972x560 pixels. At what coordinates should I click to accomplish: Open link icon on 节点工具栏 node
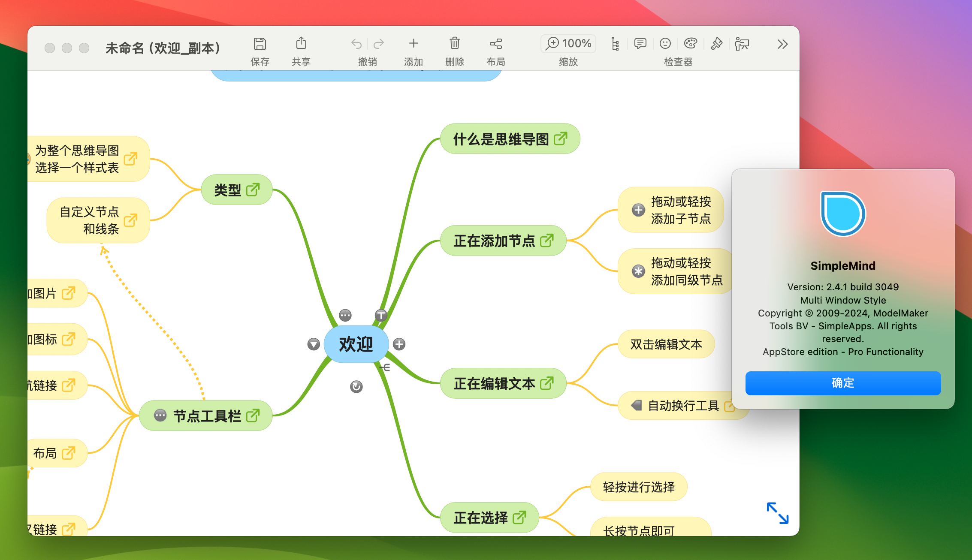253,415
